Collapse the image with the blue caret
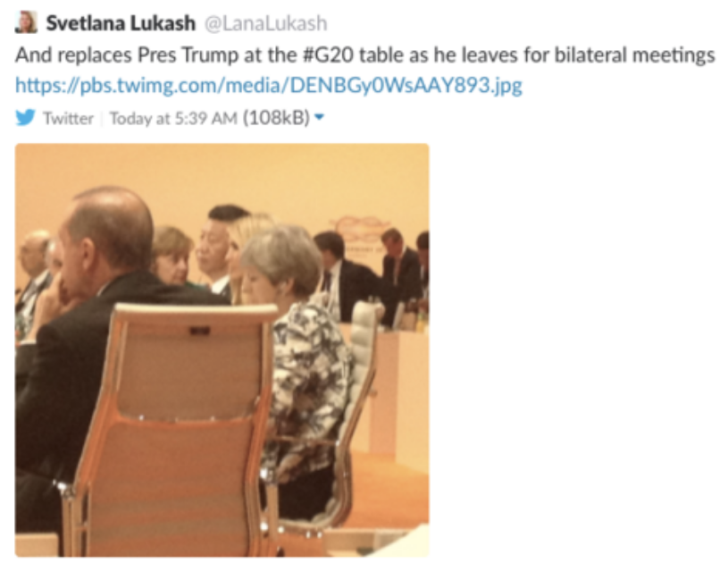This screenshot has width=728, height=563. (319, 118)
